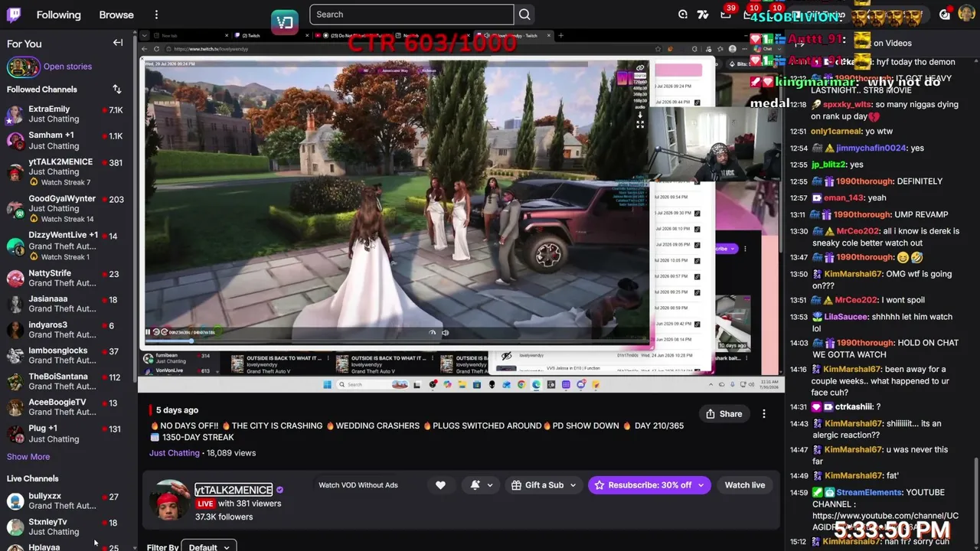Select GoodGyalWynter in followed channels
The image size is (980, 551).
67,208
